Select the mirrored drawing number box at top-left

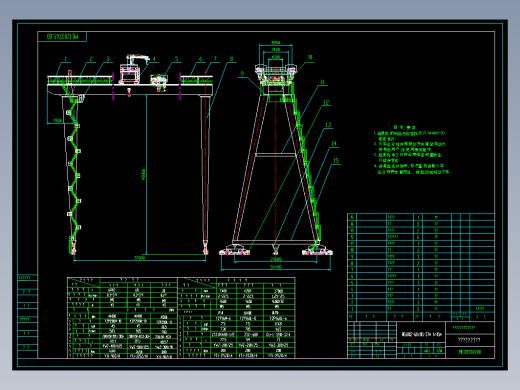[62, 36]
